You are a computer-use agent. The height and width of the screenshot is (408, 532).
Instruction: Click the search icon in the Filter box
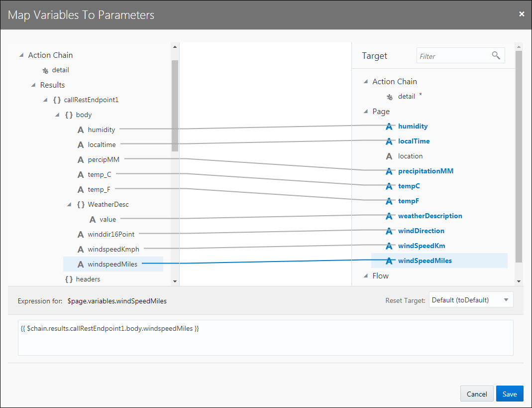point(496,55)
